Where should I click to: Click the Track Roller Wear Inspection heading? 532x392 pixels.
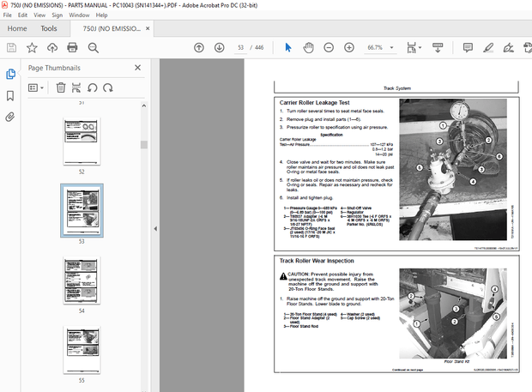(x=317, y=261)
